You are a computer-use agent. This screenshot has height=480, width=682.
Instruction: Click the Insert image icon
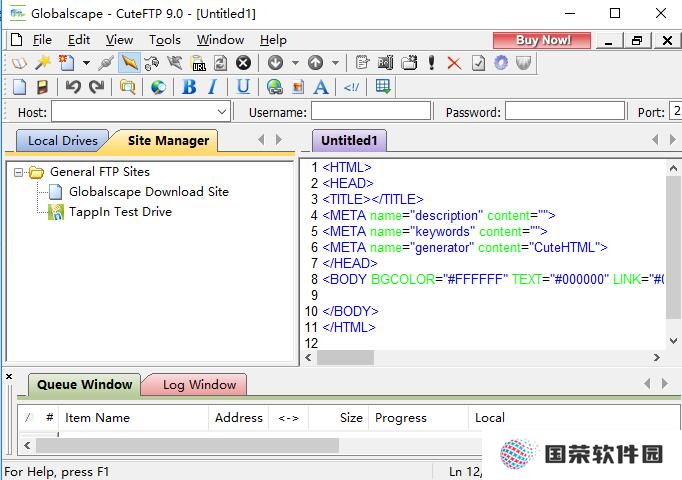(x=298, y=87)
